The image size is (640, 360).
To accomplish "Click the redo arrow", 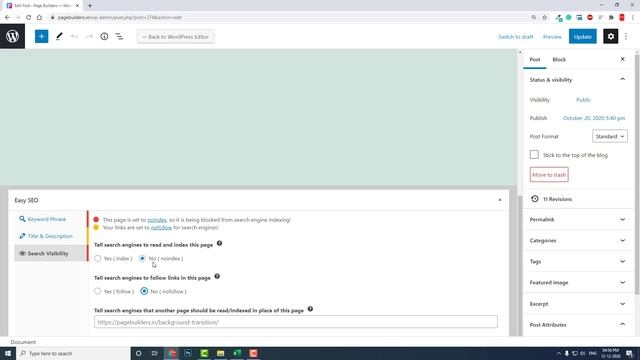I will pos(89,36).
